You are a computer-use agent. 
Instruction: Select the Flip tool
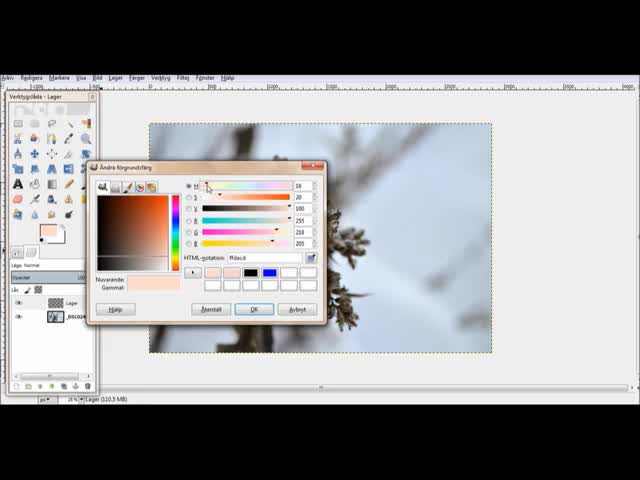[69, 169]
